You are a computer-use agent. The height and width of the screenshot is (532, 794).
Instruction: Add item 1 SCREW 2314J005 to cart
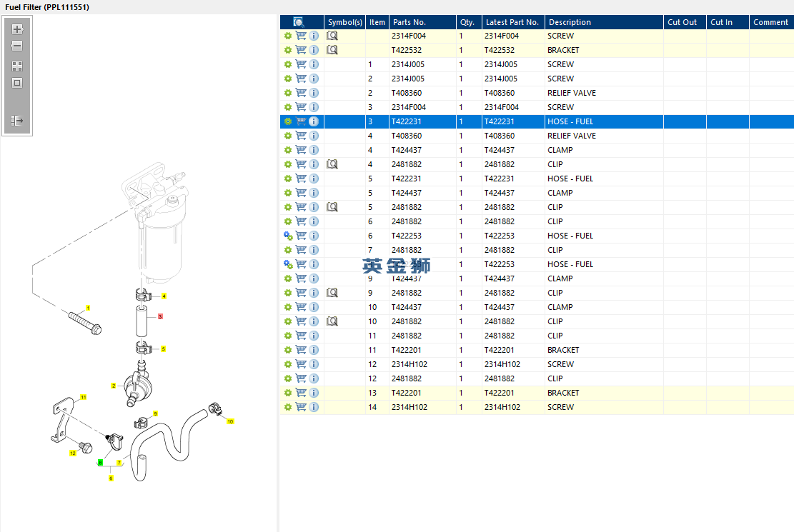301,64
